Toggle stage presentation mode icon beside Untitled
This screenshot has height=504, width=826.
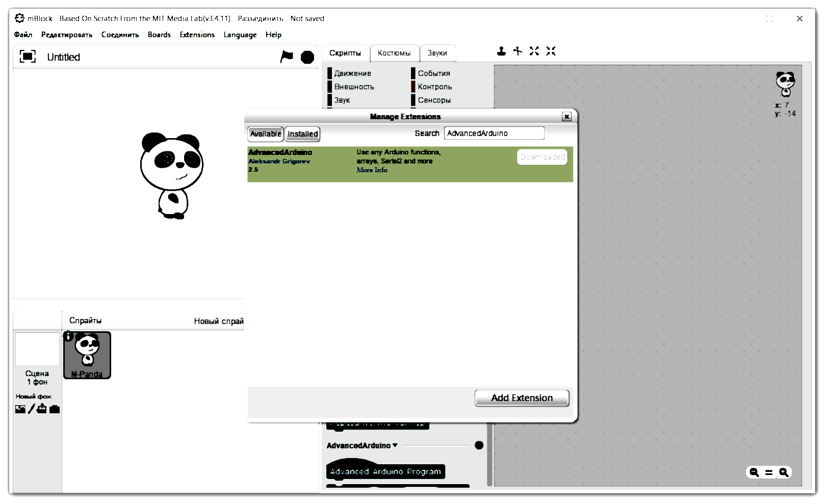28,57
